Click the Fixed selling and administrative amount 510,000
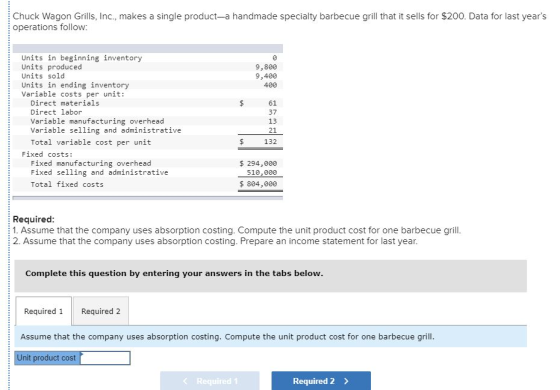Screen dimensions: 560x390 pyautogui.click(x=262, y=172)
